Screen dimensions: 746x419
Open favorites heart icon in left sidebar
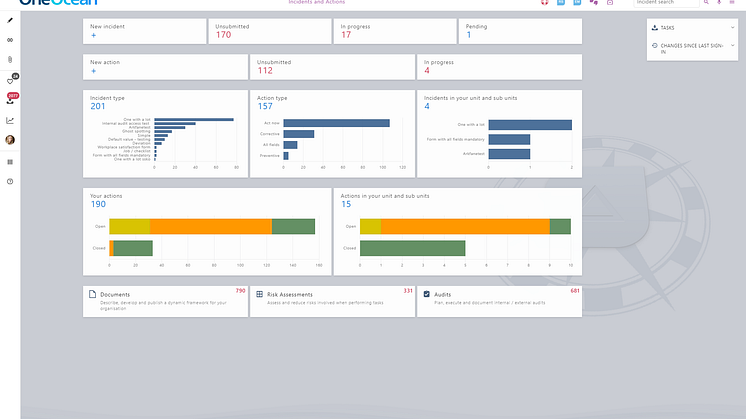10,81
